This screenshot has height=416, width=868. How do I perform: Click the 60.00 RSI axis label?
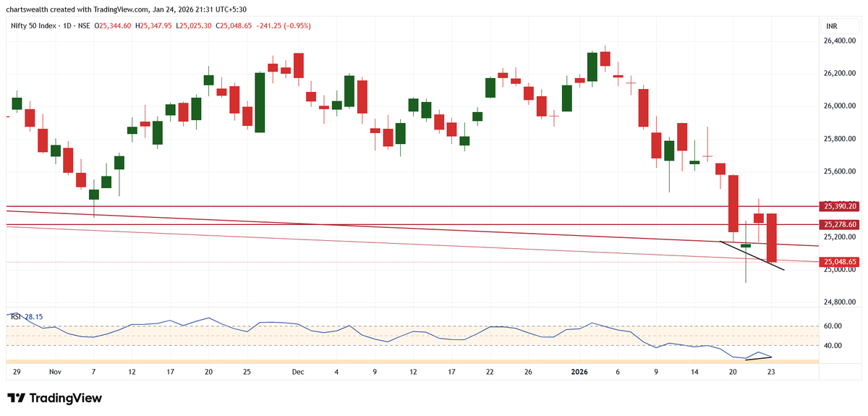pos(833,326)
